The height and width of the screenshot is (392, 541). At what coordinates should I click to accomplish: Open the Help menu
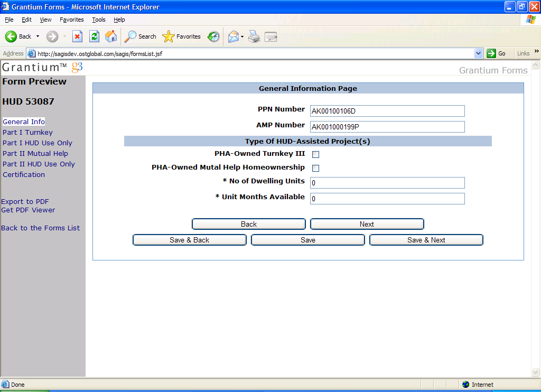coord(119,20)
